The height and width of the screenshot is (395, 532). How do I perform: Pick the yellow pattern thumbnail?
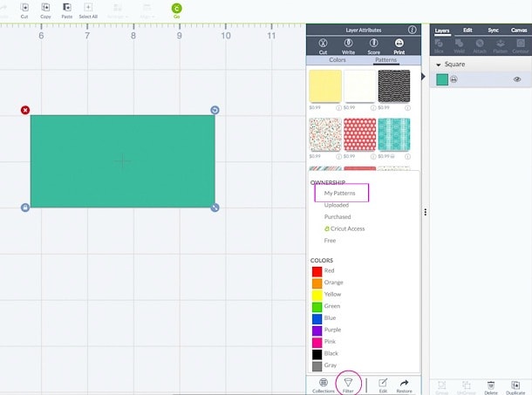pos(325,85)
